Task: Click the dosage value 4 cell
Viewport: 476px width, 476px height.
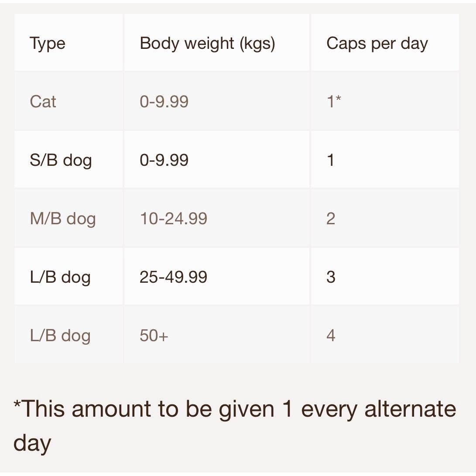Action: [x=385, y=335]
